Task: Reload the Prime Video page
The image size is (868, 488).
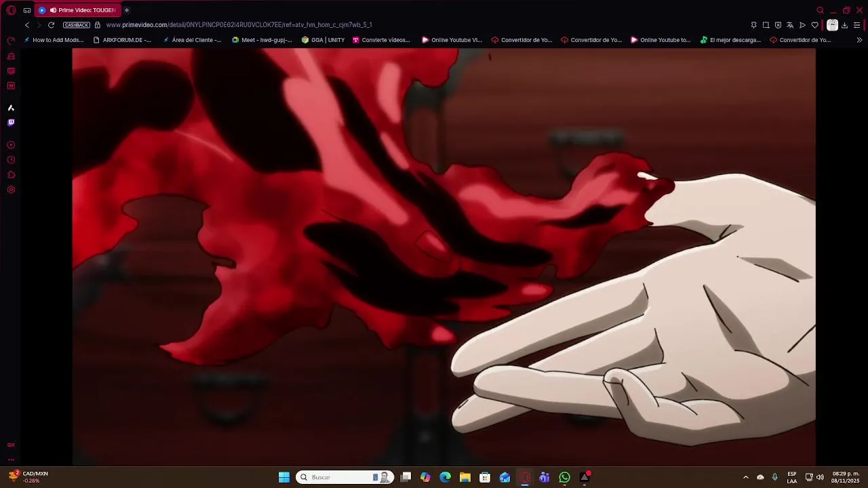Action: (51, 25)
